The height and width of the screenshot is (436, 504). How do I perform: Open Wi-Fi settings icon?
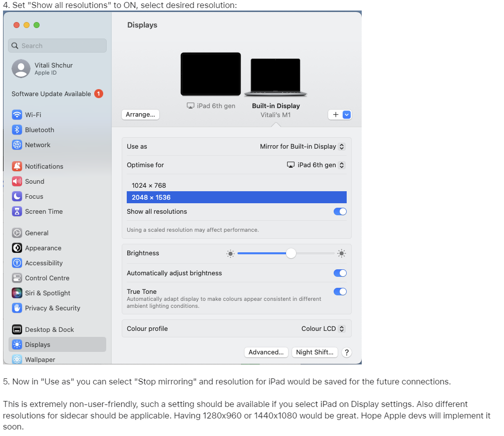(x=17, y=115)
